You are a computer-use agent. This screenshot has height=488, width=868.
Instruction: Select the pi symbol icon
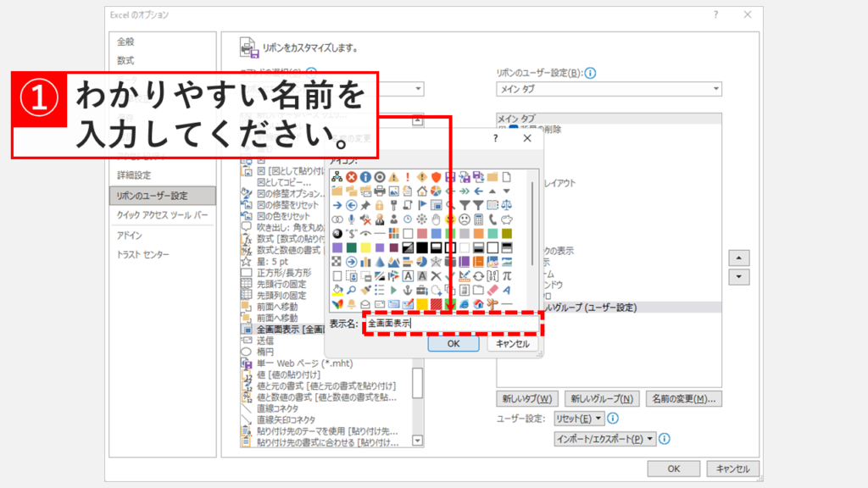(507, 275)
